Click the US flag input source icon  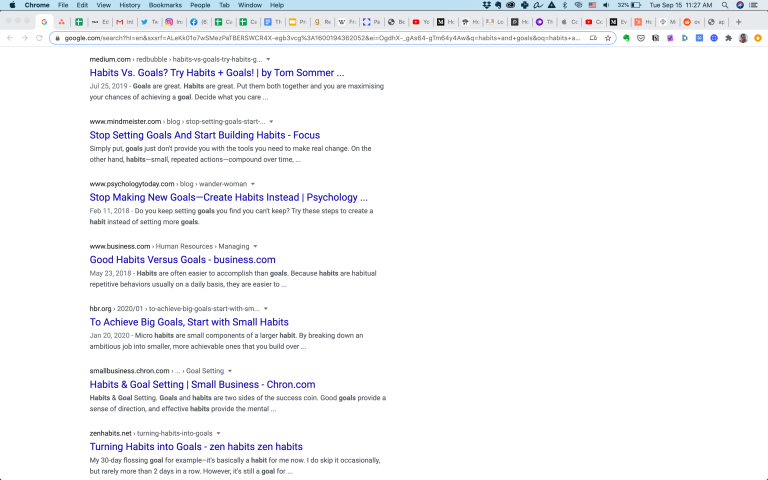pyautogui.click(x=592, y=5)
